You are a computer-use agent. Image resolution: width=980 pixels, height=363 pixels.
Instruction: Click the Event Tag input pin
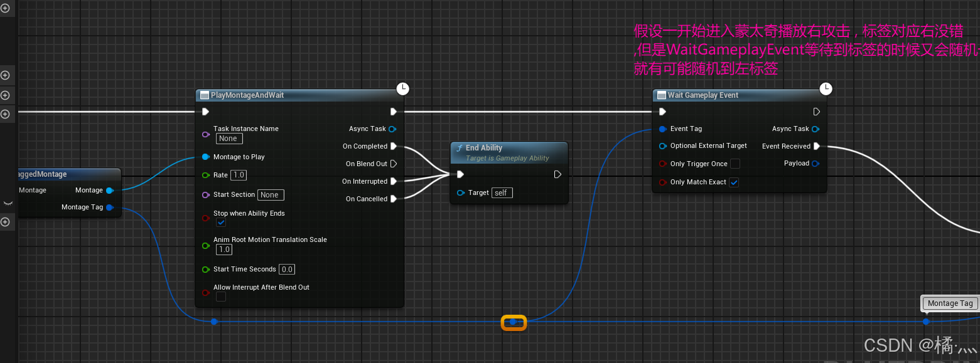point(662,129)
